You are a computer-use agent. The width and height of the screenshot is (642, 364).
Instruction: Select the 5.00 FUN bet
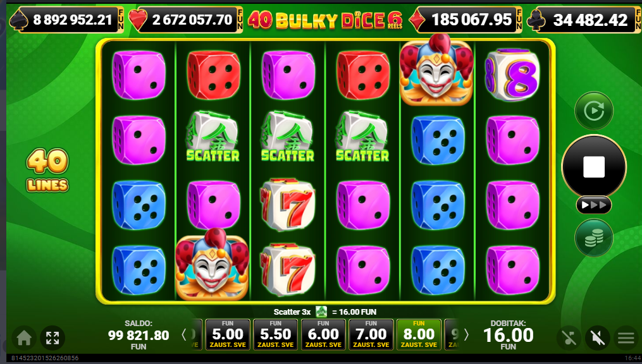pos(228,334)
